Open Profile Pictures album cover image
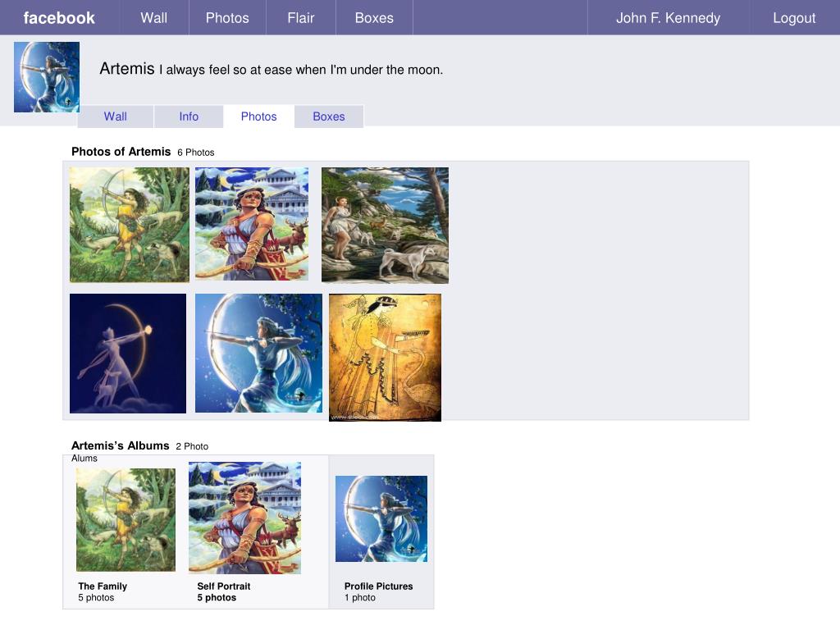The image size is (840, 630). click(381, 518)
